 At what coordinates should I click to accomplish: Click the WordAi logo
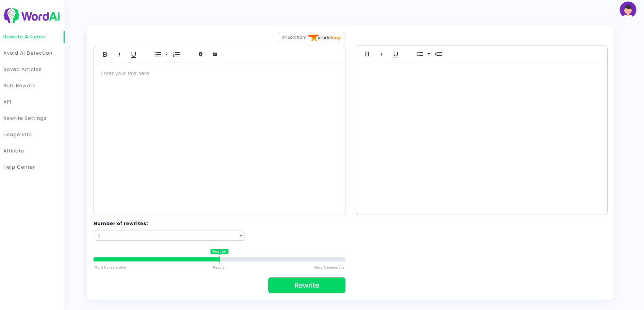[x=32, y=15]
